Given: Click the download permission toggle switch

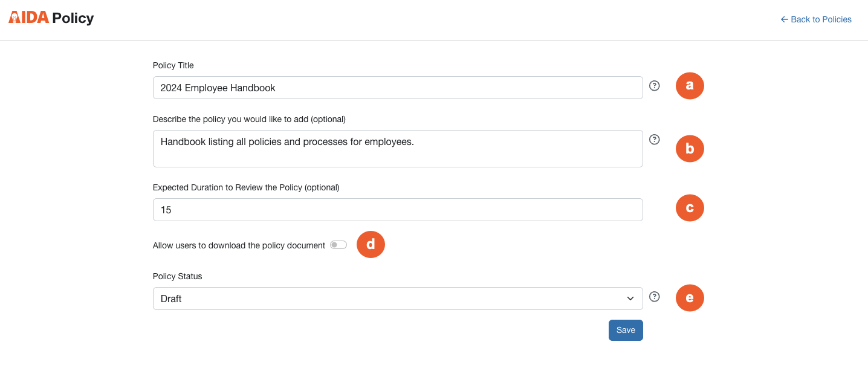Looking at the screenshot, I should 338,244.
